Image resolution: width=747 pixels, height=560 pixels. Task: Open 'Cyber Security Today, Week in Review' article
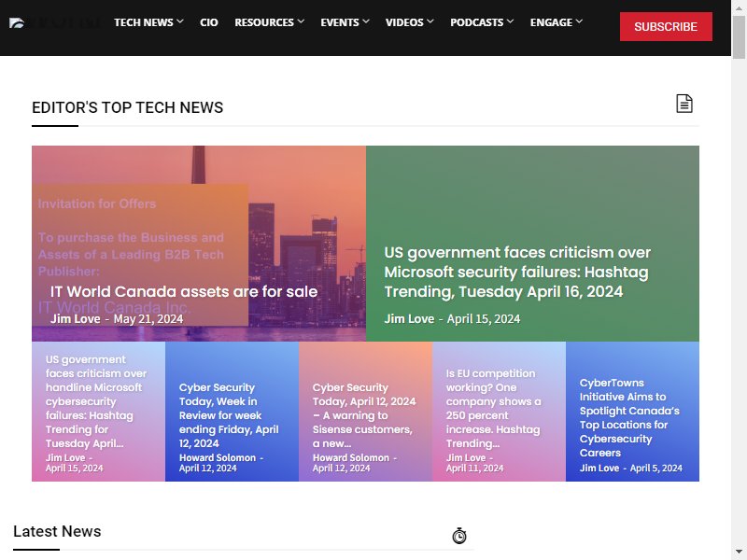pos(229,415)
